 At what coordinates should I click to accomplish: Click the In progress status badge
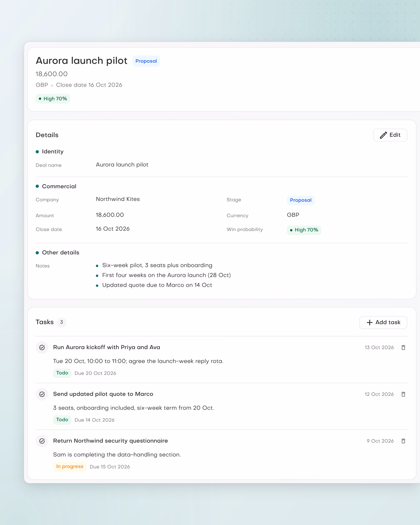(x=70, y=467)
